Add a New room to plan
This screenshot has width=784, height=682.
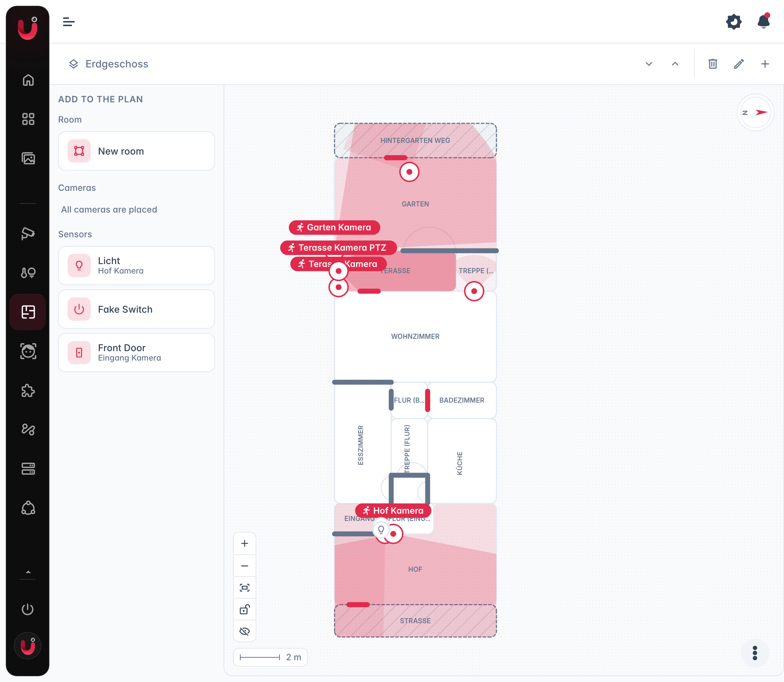(x=136, y=151)
